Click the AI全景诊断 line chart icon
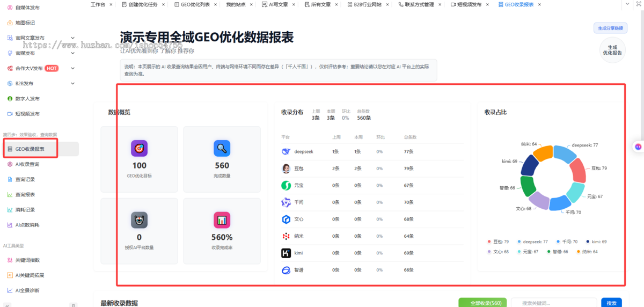Screen dimensions: 644x307 (10, 290)
